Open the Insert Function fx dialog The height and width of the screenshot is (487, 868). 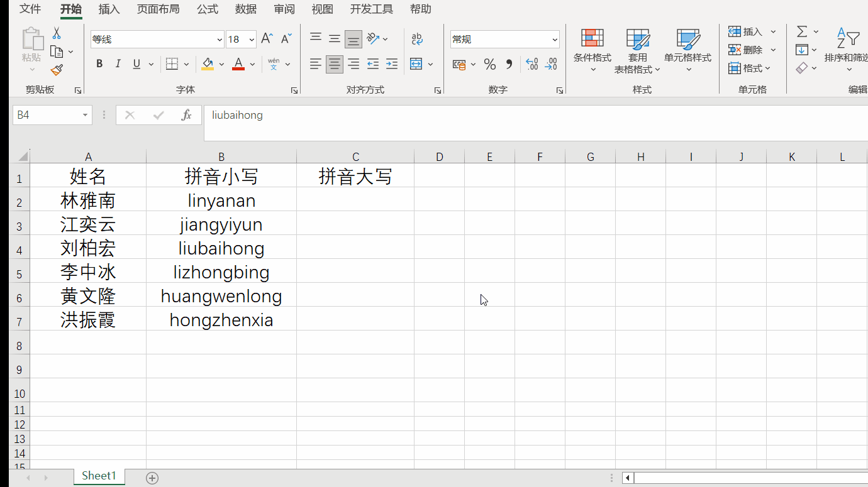[186, 115]
